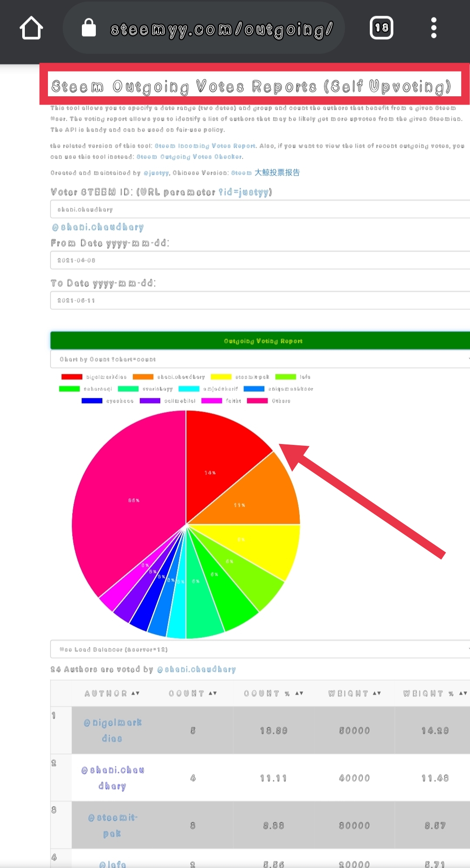470x868 pixels.
Task: Expand the Use Load Balancer server dropdown
Action: [x=260, y=649]
